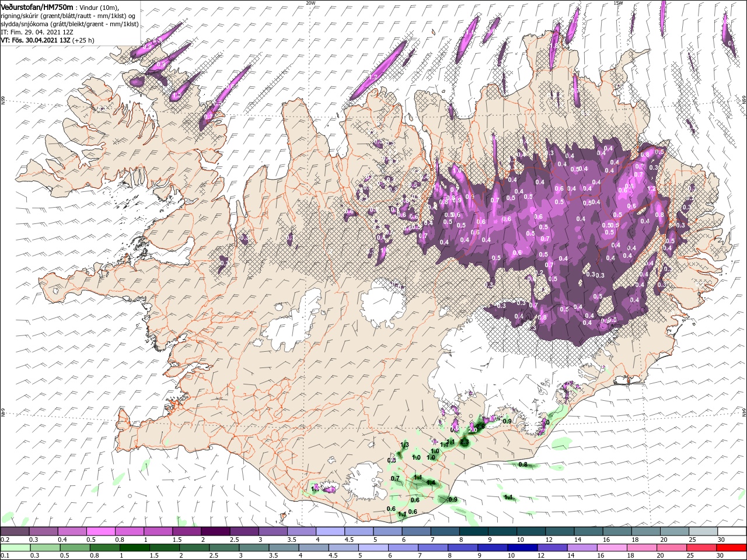Click the Veðurstofan/HM750m title text
Screen dimensions: 747x560
[37, 6]
